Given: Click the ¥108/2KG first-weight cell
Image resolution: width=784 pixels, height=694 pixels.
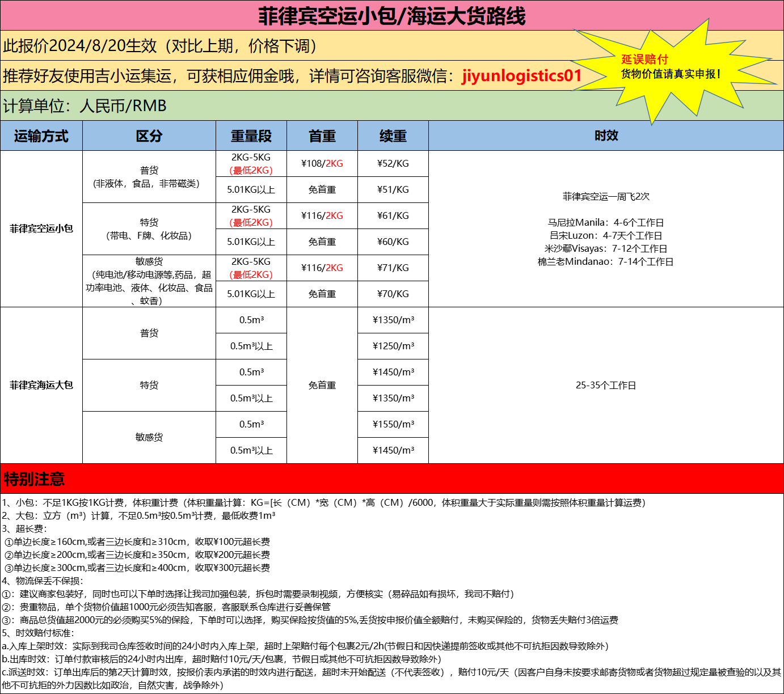Looking at the screenshot, I should click(322, 163).
